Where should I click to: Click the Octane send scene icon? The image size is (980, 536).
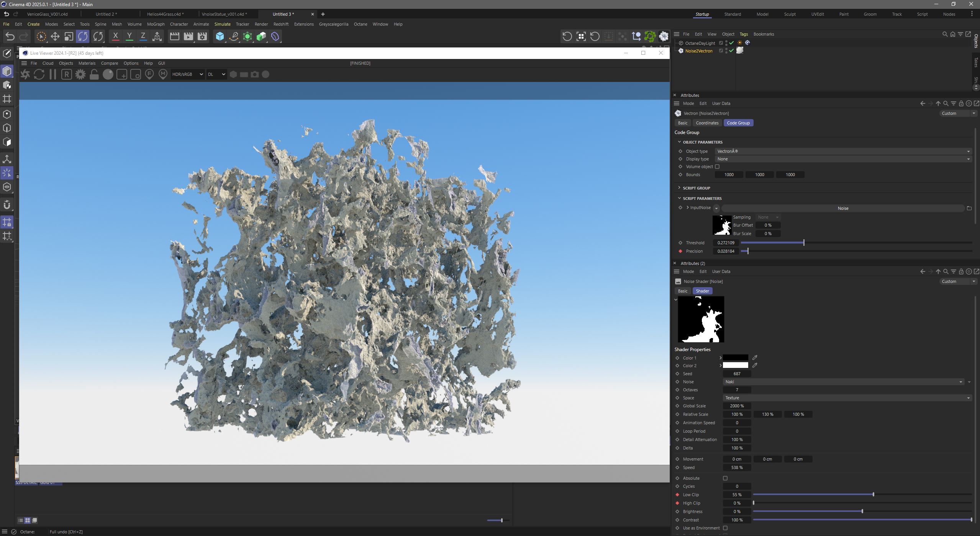(x=25, y=74)
